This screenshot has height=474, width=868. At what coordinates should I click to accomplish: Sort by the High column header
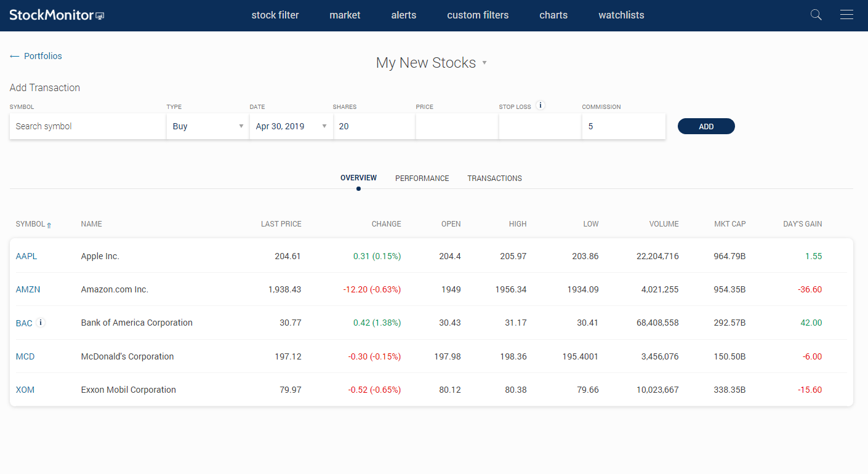pyautogui.click(x=518, y=224)
